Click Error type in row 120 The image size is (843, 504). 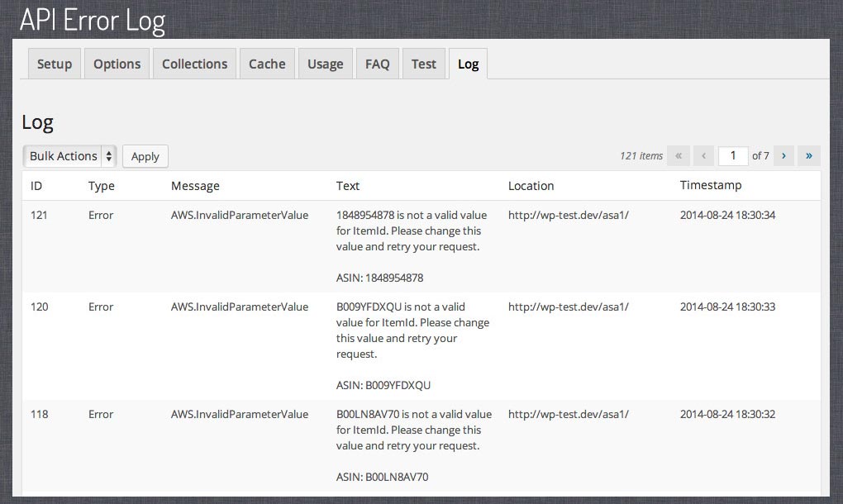[101, 307]
